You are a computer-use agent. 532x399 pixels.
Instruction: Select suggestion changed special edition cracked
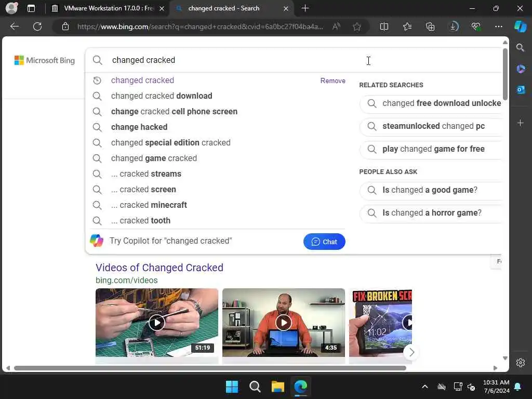[x=170, y=143]
